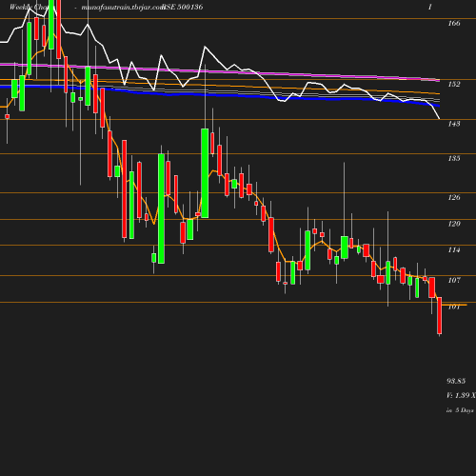The image size is (476, 476).
Task: Click the 107 price axis label
Action: pos(454,280)
